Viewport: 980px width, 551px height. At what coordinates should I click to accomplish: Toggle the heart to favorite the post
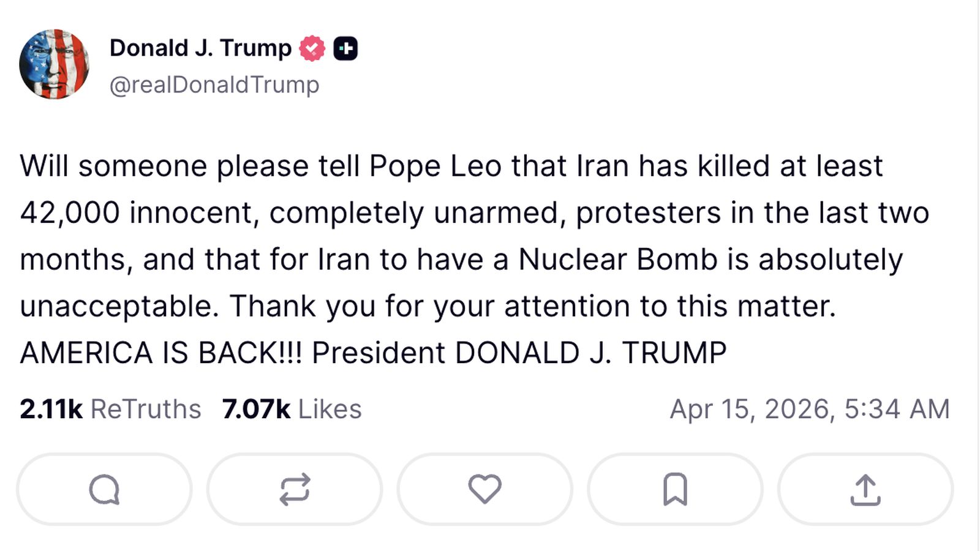(484, 489)
